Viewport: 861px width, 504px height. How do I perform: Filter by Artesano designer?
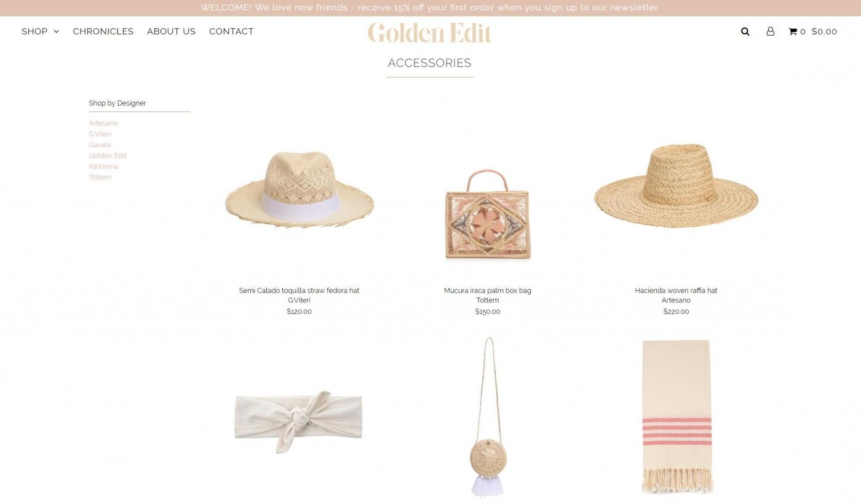click(x=103, y=123)
